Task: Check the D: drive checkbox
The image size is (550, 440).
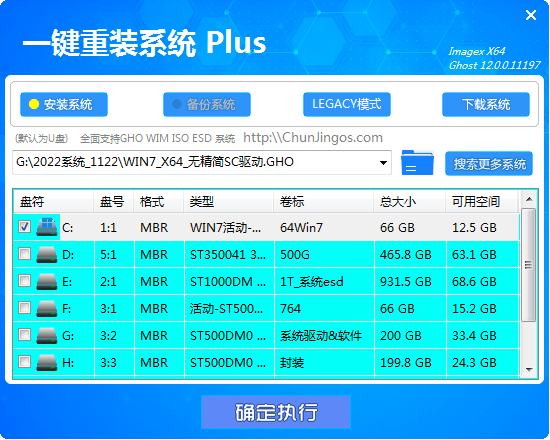Action: pos(24,254)
